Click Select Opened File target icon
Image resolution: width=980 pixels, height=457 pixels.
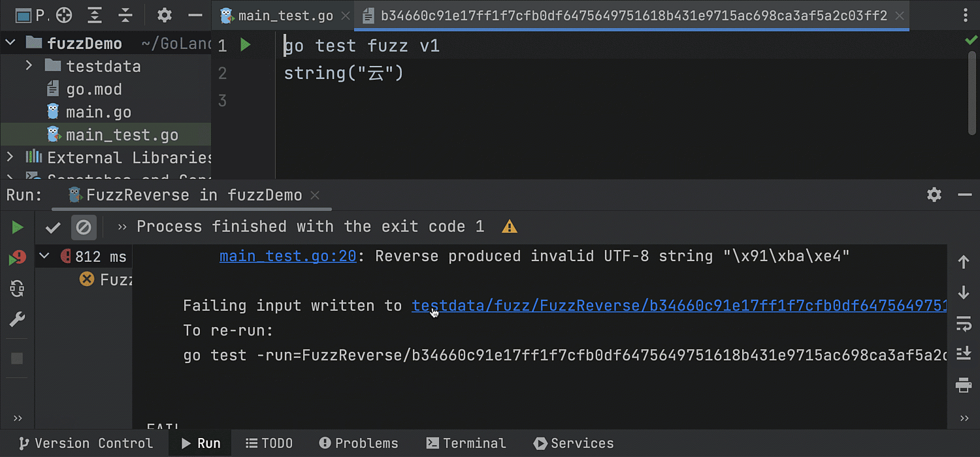pos(64,15)
